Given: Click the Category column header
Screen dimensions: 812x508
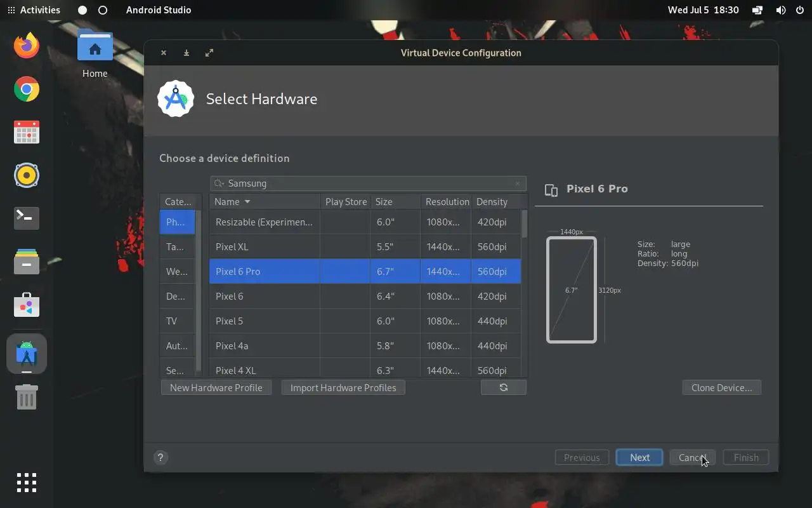Looking at the screenshot, I should pyautogui.click(x=178, y=201).
